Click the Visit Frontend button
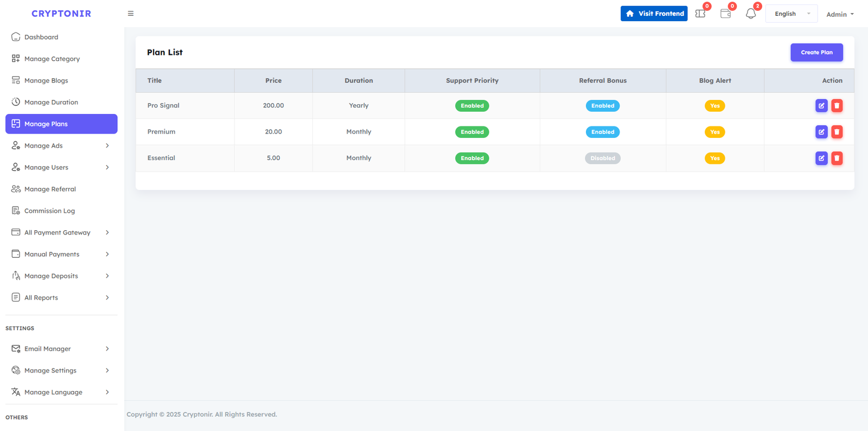The image size is (868, 431). point(654,14)
